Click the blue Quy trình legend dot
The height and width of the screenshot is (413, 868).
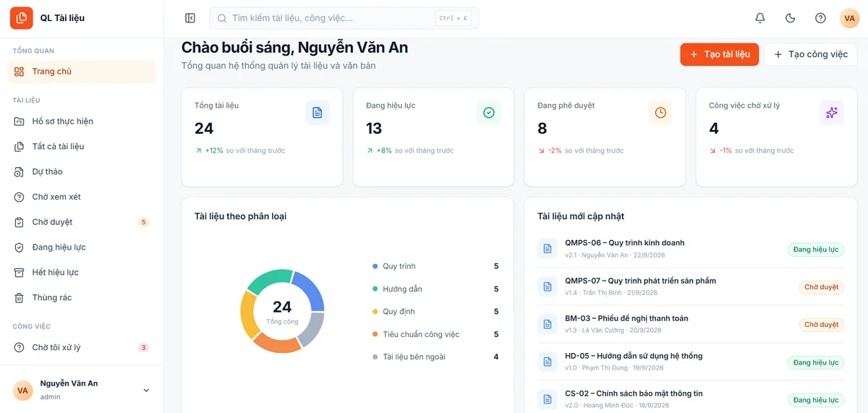[375, 267]
